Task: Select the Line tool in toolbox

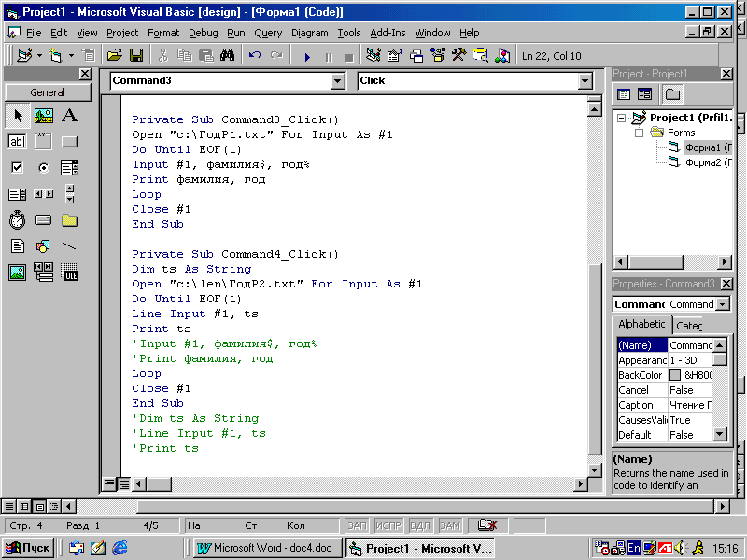Action: (69, 246)
